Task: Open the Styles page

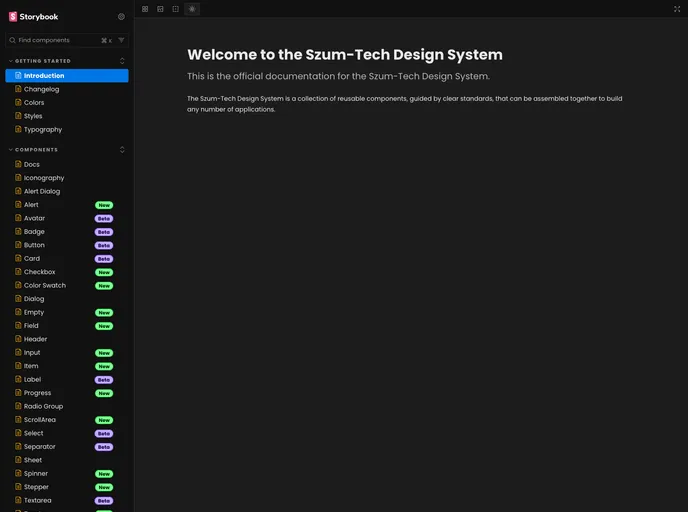Action: click(x=67, y=116)
